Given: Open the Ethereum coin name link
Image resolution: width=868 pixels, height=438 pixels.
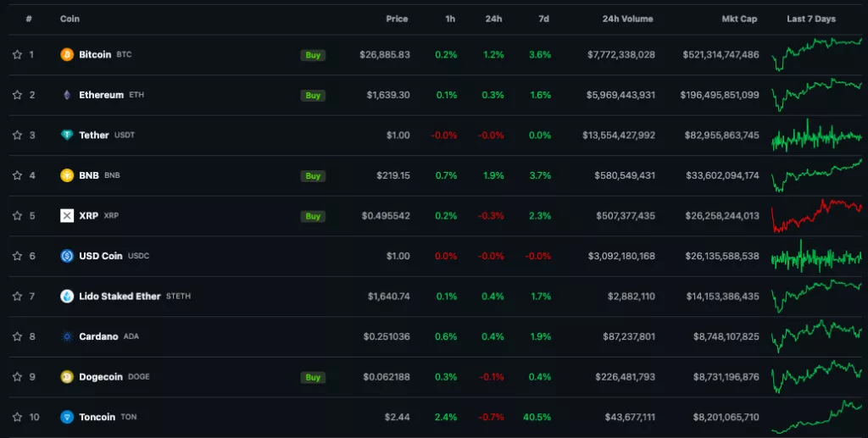Looking at the screenshot, I should pos(102,95).
